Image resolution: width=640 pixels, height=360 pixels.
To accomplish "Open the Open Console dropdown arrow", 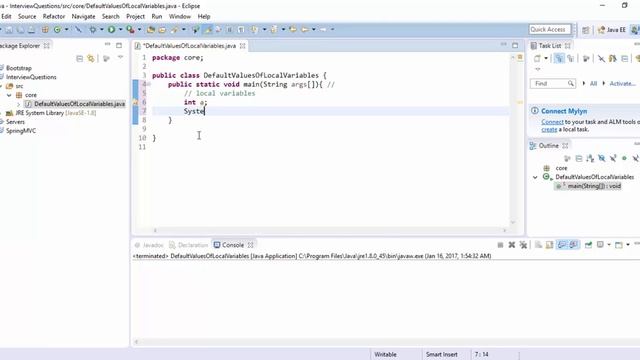I will (x=628, y=245).
